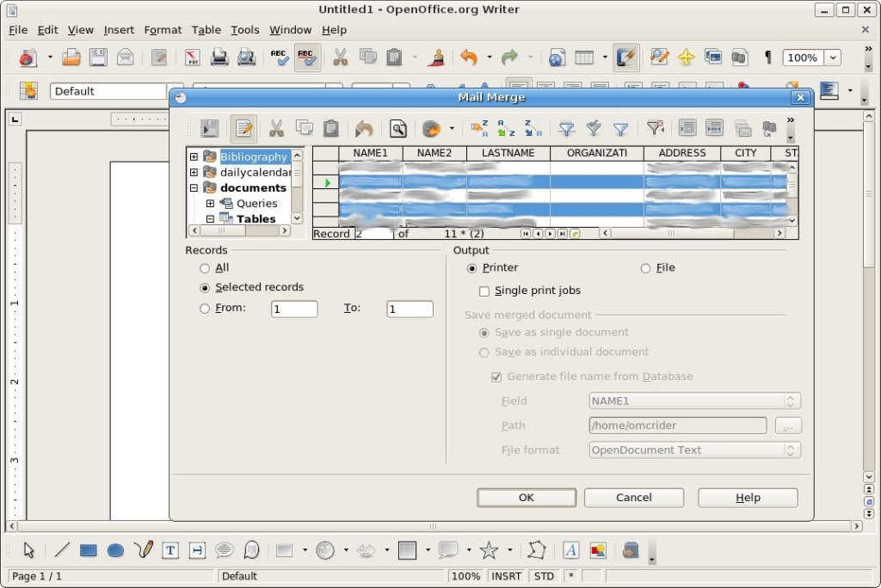Collapse the Tables tree node
The image size is (881, 588).
[x=210, y=219]
